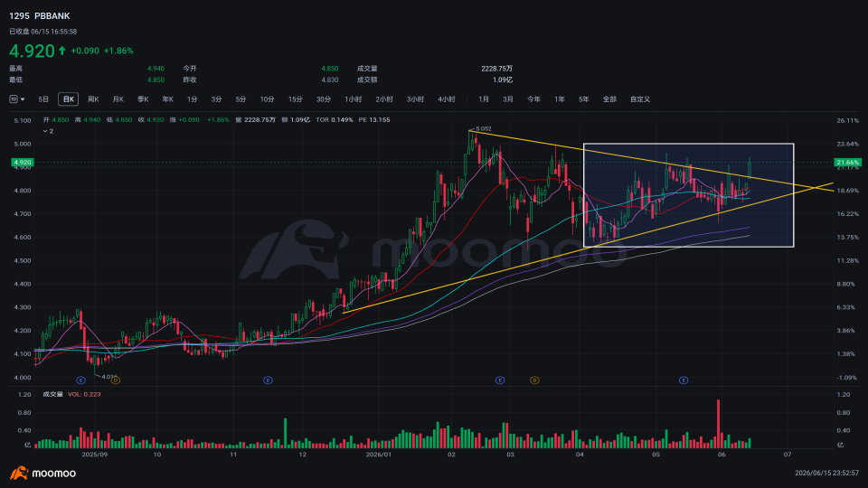Click the VOL: 0.223 indicator value
868x488 pixels.
pyautogui.click(x=84, y=395)
